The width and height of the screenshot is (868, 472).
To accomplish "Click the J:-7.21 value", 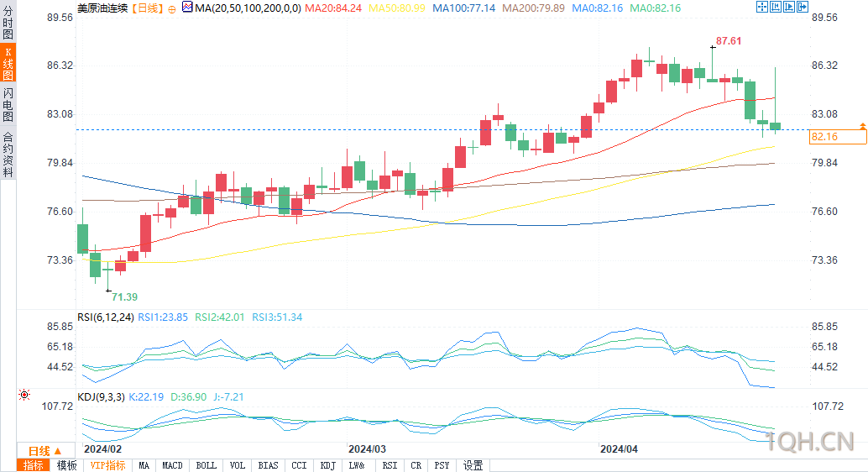I will (228, 397).
